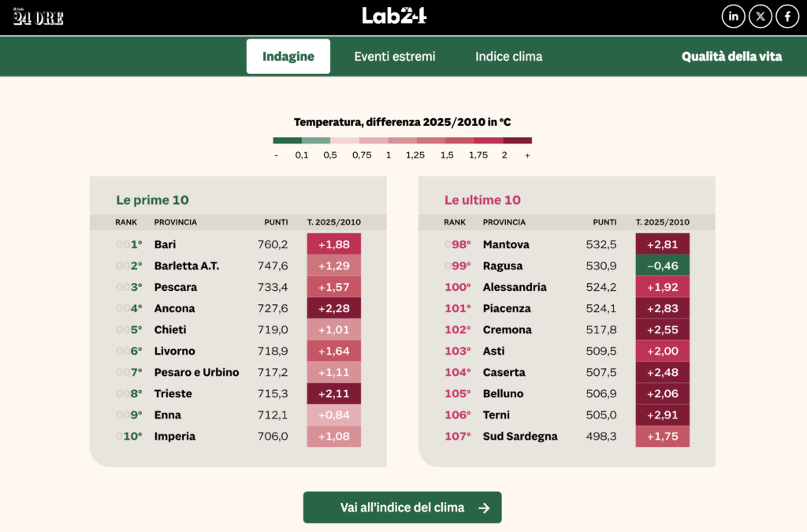Open the LinkedIn share icon
The height and width of the screenshot is (532, 807).
coord(733,16)
